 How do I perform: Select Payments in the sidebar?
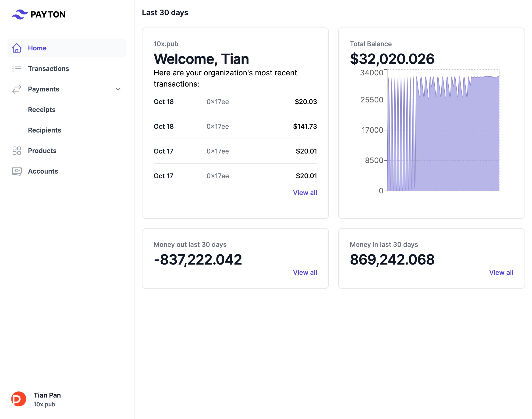67,89
